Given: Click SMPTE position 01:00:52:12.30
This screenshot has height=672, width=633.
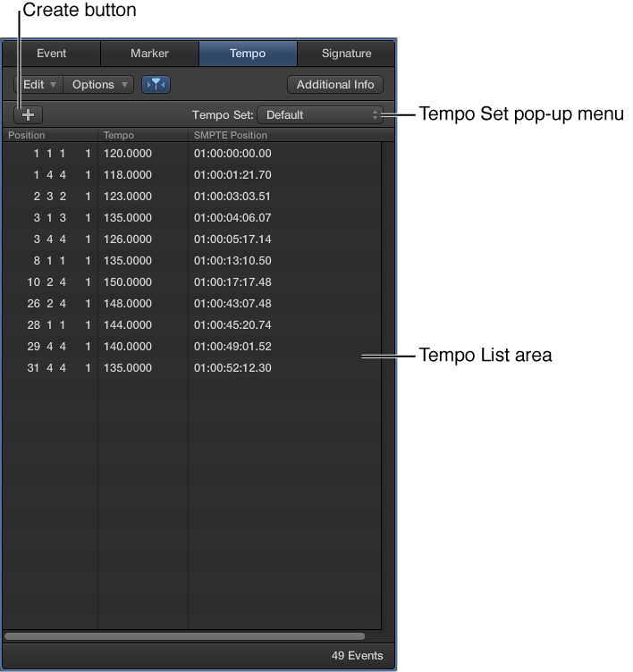Looking at the screenshot, I should pyautogui.click(x=232, y=367).
